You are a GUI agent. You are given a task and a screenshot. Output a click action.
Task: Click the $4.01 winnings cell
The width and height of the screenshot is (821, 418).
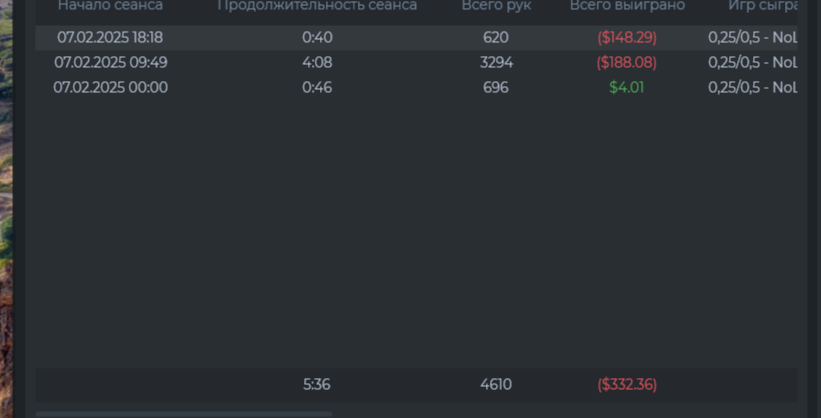627,87
